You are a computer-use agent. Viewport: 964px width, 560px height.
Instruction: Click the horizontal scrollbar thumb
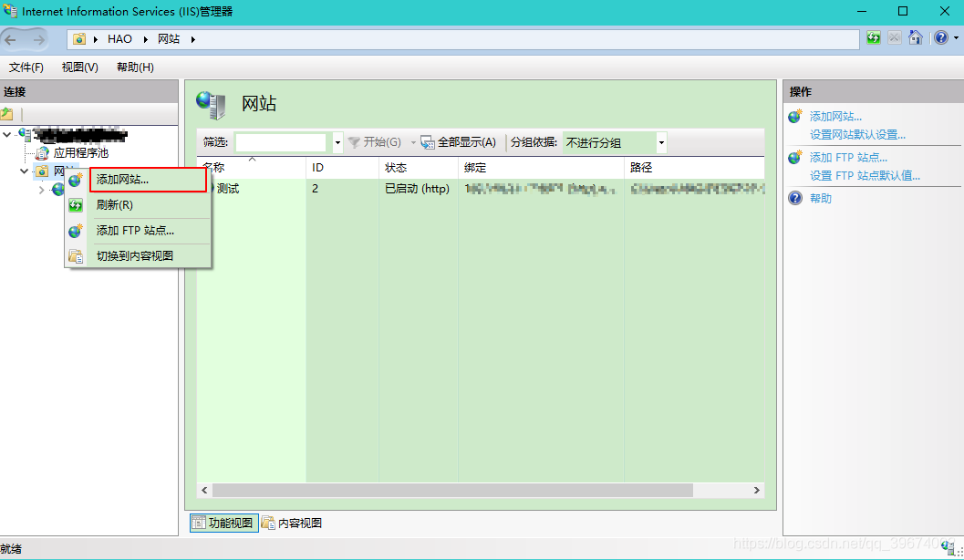[x=452, y=490]
